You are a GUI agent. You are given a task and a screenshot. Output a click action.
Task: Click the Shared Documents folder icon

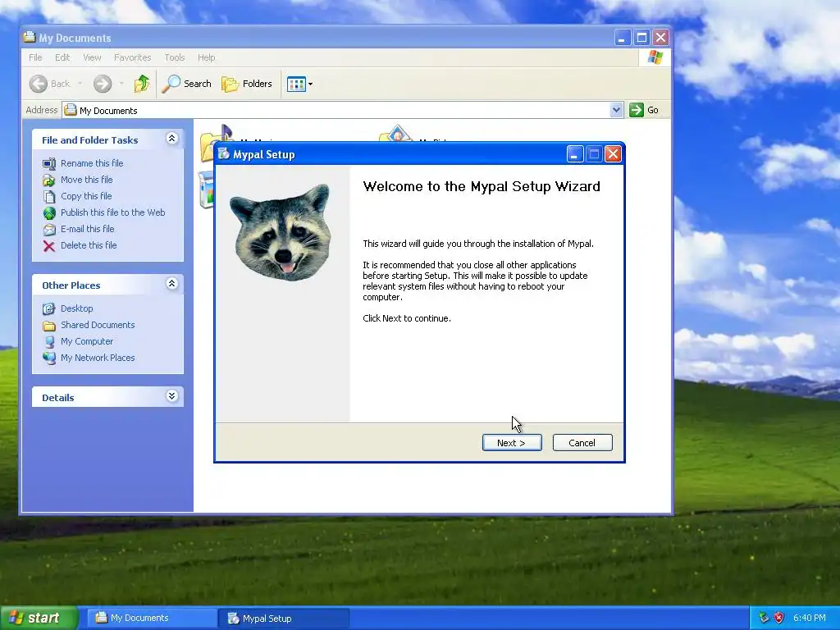coord(48,325)
